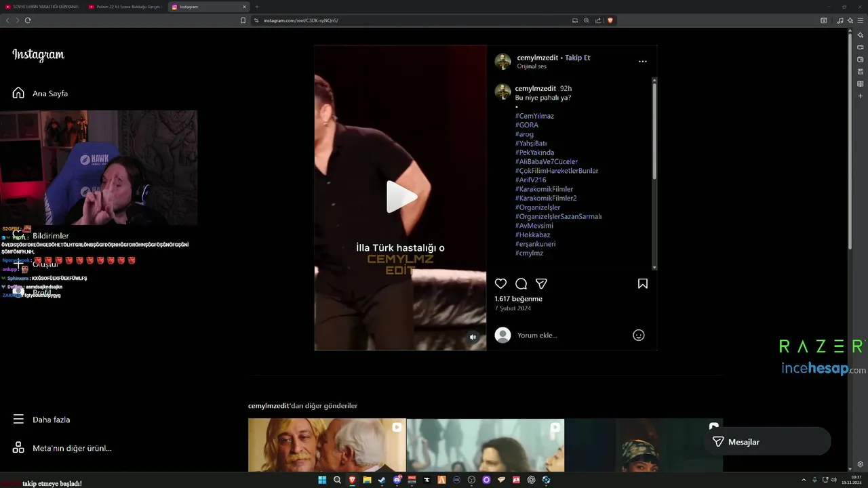Open the Orijinal ses audio link
This screenshot has height=488, width=868.
[532, 66]
